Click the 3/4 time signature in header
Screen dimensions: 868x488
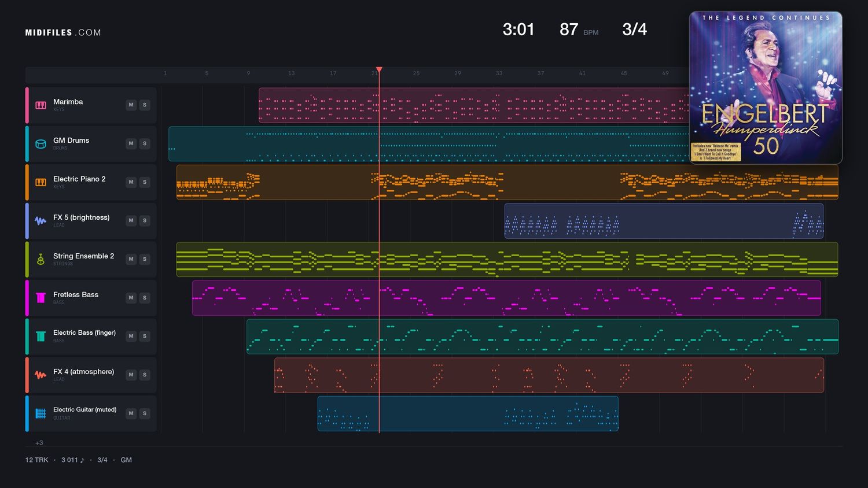(x=634, y=29)
